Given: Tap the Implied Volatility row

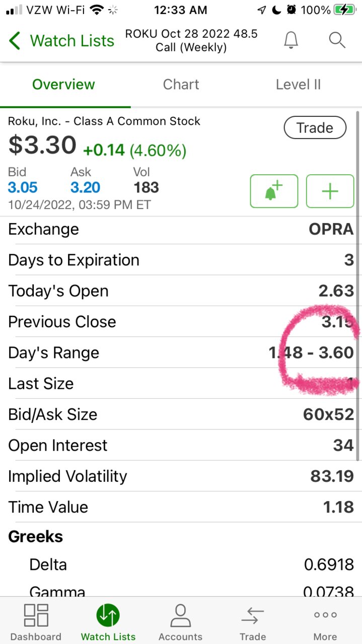Looking at the screenshot, I should 181,476.
